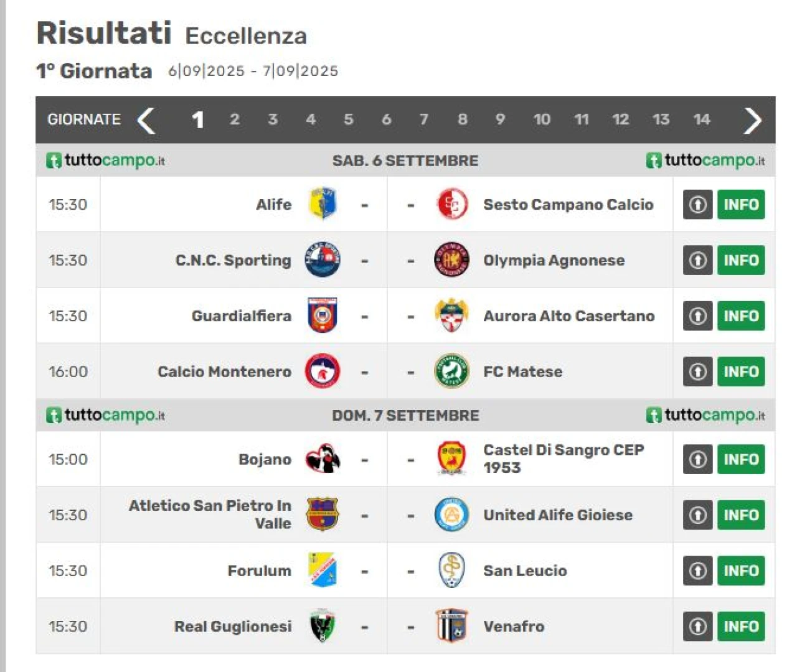Click the arrow icon for Guardialfiera match
Image resolution: width=797 pixels, height=672 pixels.
click(697, 316)
